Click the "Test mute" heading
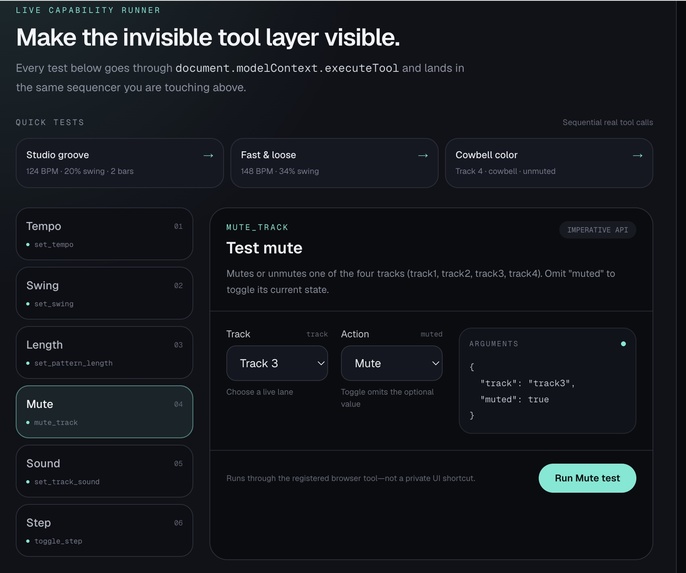This screenshot has height=573, width=686. (x=264, y=248)
